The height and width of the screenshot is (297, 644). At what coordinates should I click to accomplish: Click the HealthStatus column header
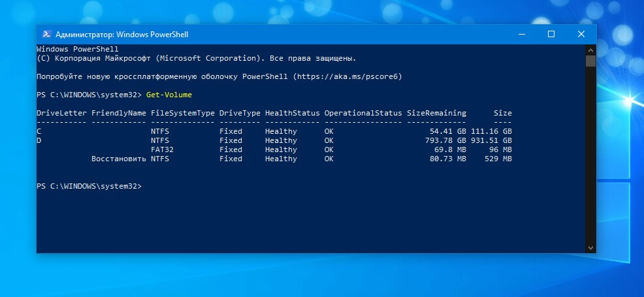pos(292,113)
